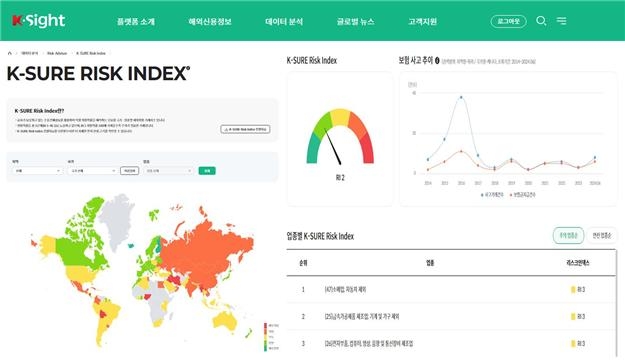
Task: Click the 업종 column header
Action: tap(430, 263)
